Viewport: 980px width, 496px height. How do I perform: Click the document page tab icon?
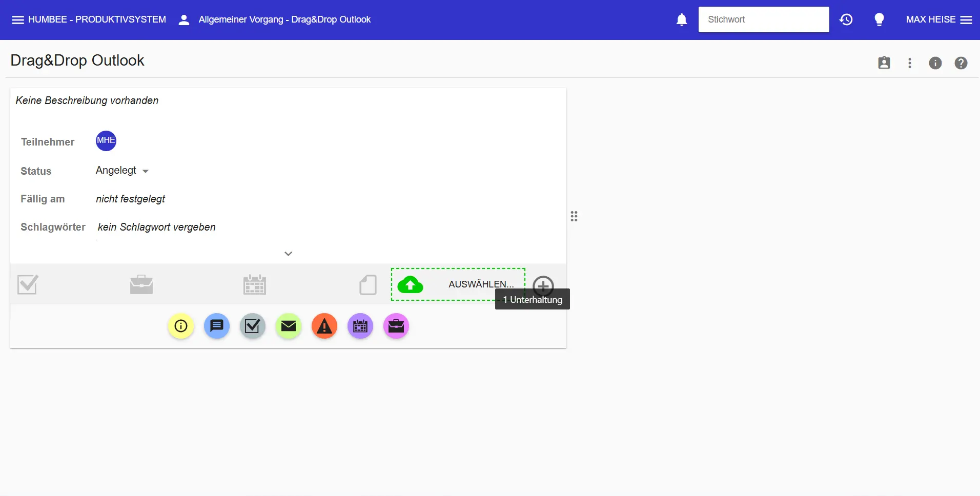point(368,284)
